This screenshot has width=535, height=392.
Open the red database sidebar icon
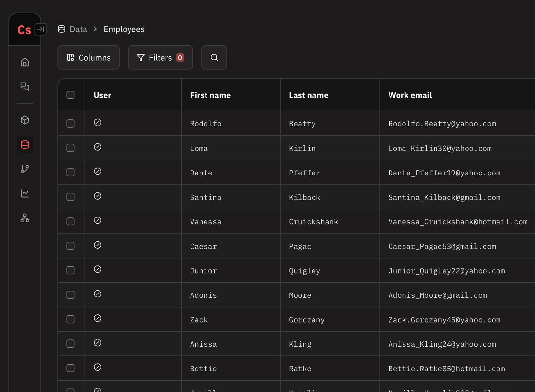click(x=25, y=144)
